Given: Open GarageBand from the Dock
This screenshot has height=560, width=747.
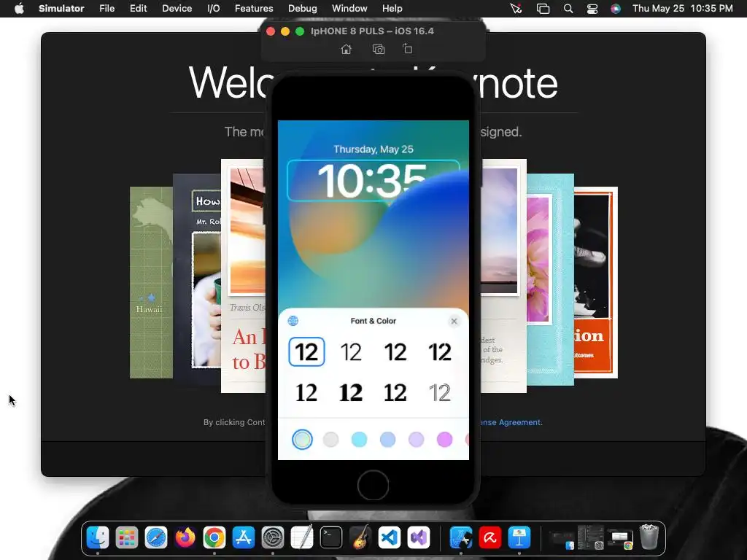Looking at the screenshot, I should tap(360, 537).
